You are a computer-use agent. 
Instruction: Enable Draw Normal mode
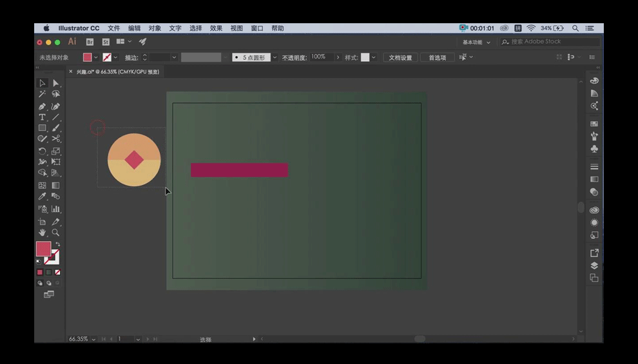tap(40, 283)
